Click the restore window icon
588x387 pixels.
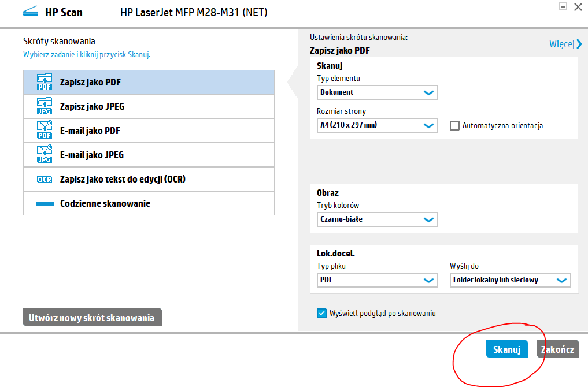pyautogui.click(x=563, y=6)
